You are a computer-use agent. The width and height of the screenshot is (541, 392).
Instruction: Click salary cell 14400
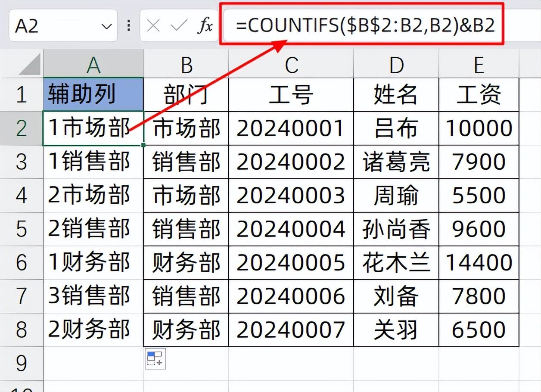479,262
